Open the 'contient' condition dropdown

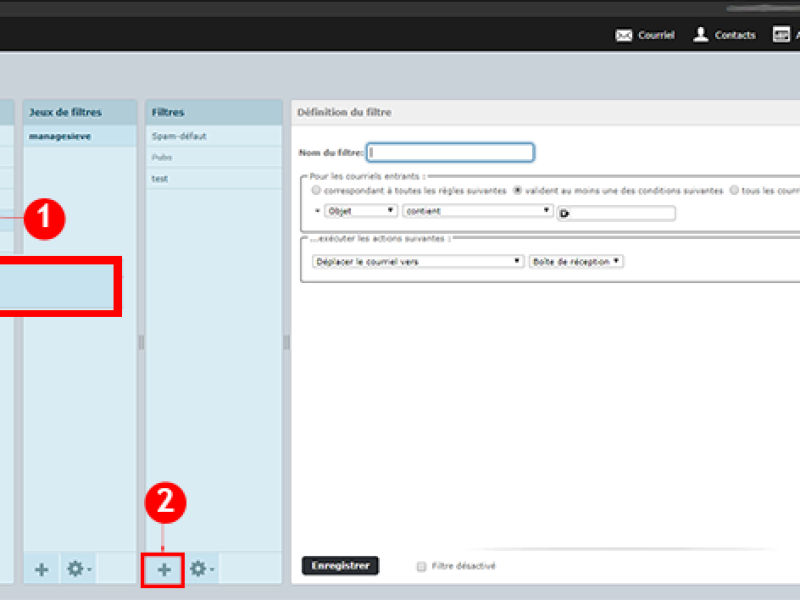(478, 211)
